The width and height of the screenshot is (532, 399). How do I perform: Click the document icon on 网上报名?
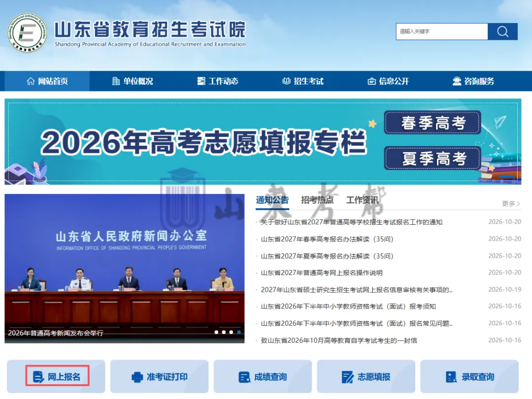38,377
